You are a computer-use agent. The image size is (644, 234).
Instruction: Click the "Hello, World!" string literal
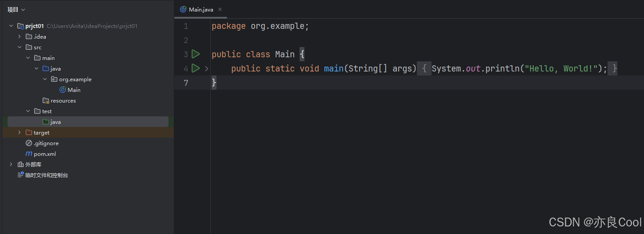click(561, 68)
